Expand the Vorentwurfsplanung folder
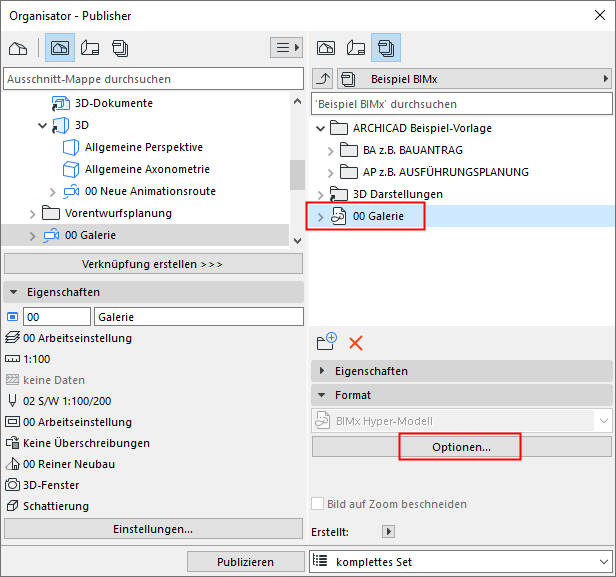The image size is (616, 577). (32, 213)
